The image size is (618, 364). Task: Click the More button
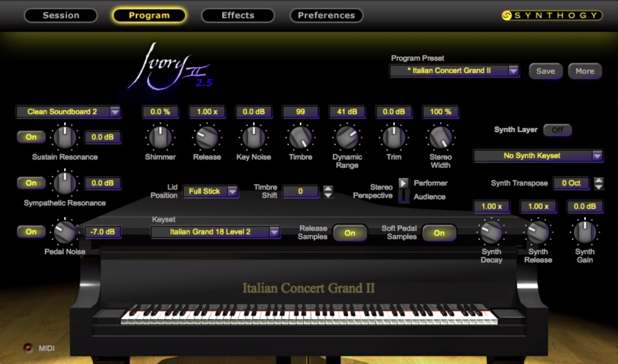point(585,71)
